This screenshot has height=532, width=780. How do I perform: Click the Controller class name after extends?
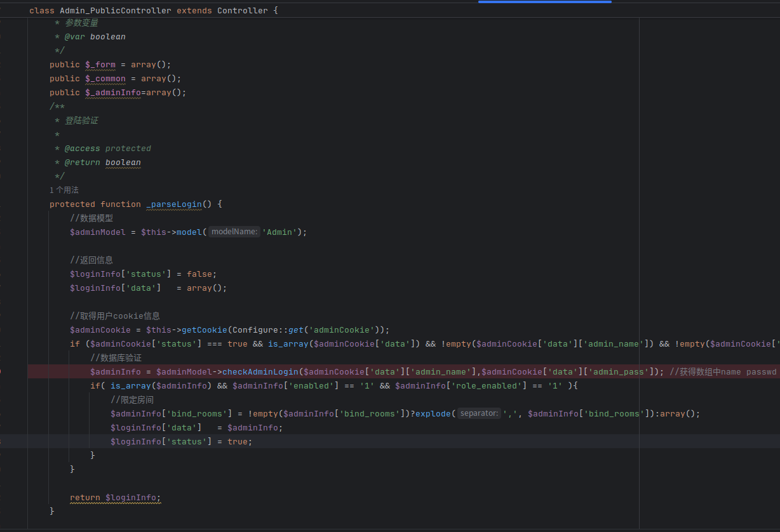pos(242,11)
